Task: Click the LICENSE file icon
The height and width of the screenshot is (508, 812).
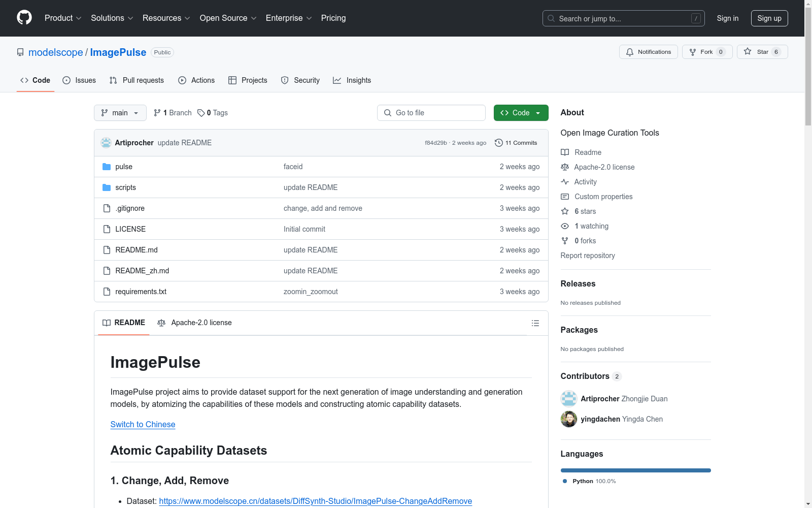Action: tap(107, 229)
